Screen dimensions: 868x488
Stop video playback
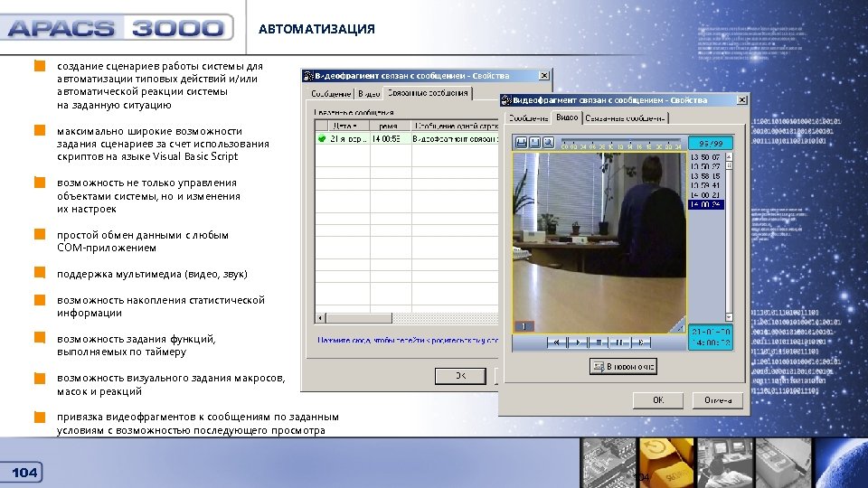click(x=599, y=343)
